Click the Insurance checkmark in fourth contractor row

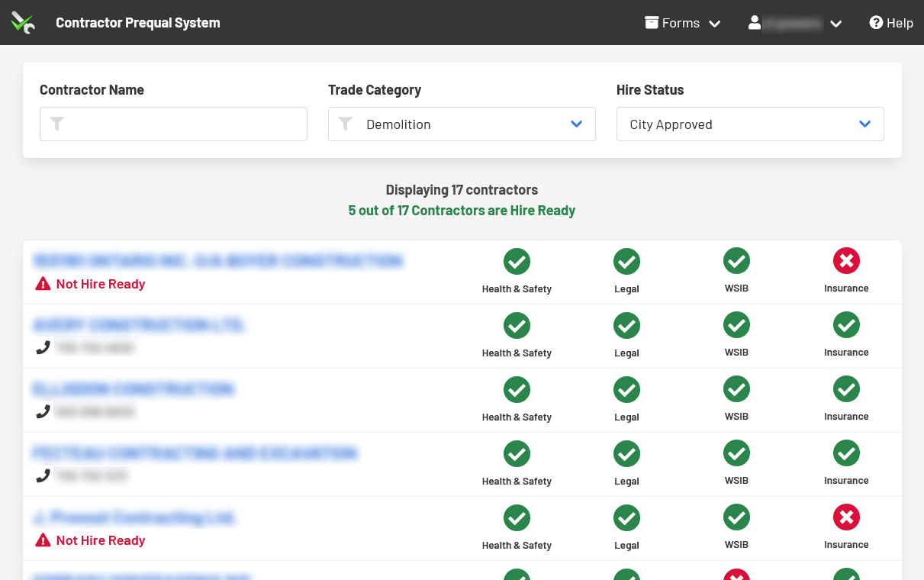click(846, 453)
